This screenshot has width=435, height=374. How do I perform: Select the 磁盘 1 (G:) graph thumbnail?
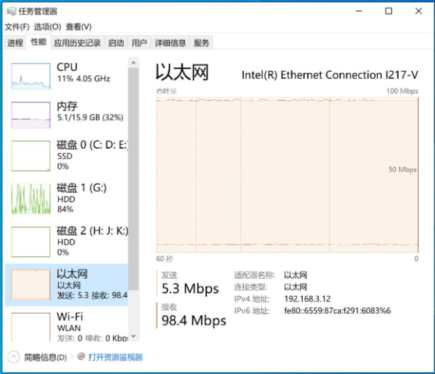click(x=31, y=199)
